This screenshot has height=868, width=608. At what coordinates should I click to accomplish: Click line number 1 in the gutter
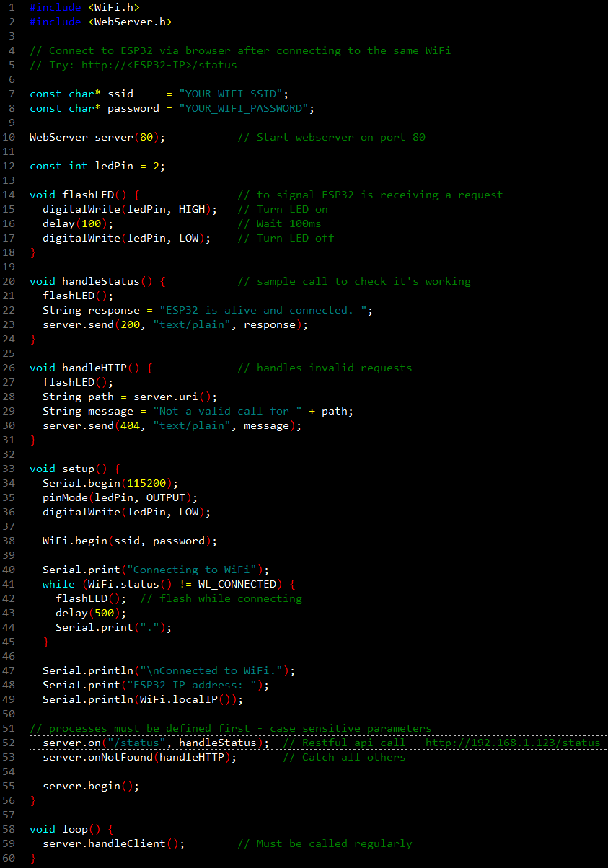point(11,7)
